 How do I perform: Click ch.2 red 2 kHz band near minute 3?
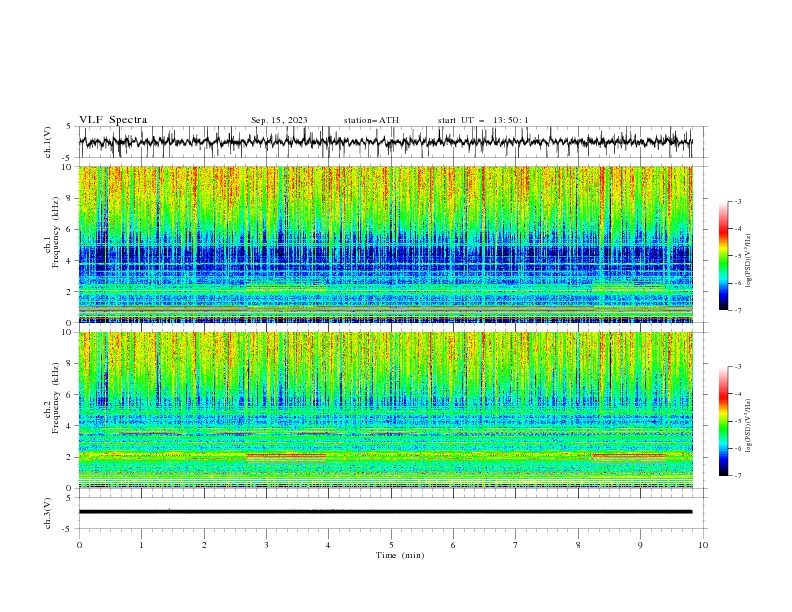click(x=286, y=455)
